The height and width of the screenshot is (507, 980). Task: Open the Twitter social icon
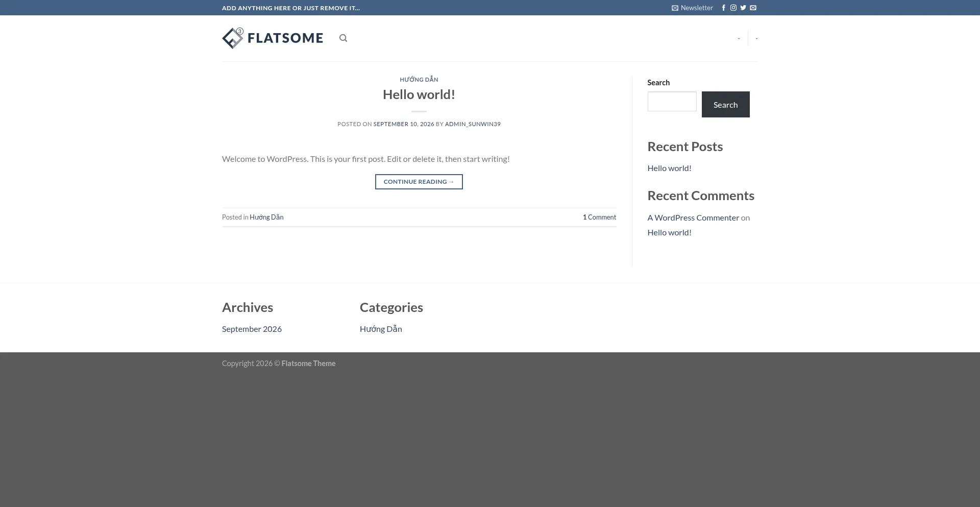(743, 8)
